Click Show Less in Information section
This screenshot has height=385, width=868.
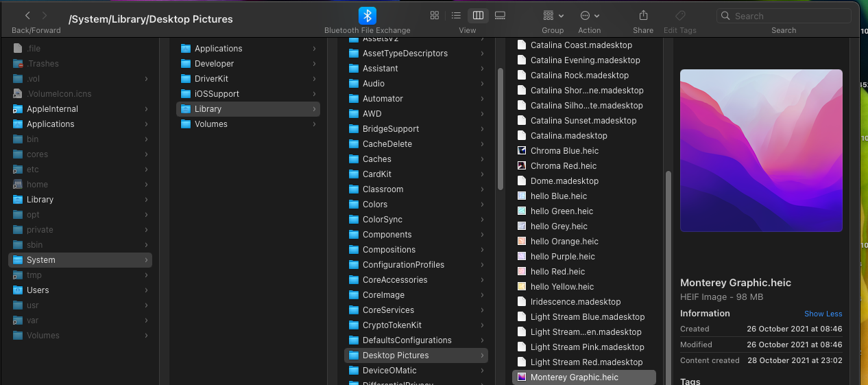click(x=823, y=314)
